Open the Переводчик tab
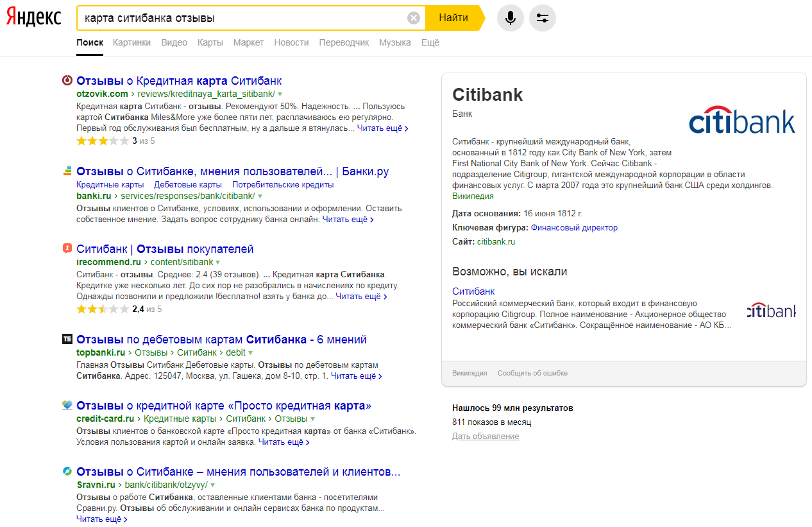The width and height of the screenshot is (812, 527). (x=344, y=43)
